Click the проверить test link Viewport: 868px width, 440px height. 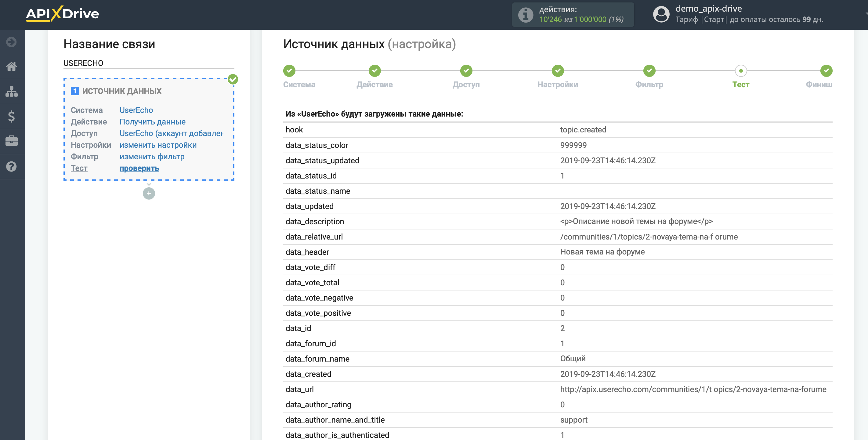point(139,168)
